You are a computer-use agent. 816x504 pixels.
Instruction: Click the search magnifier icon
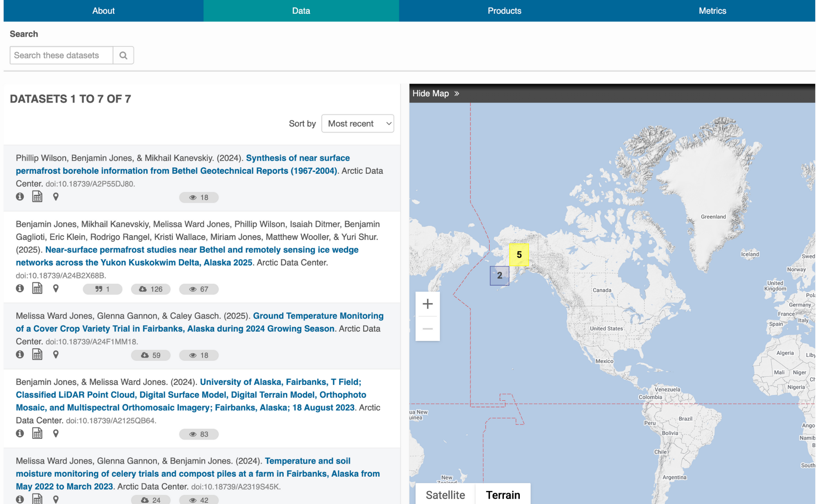(x=123, y=55)
